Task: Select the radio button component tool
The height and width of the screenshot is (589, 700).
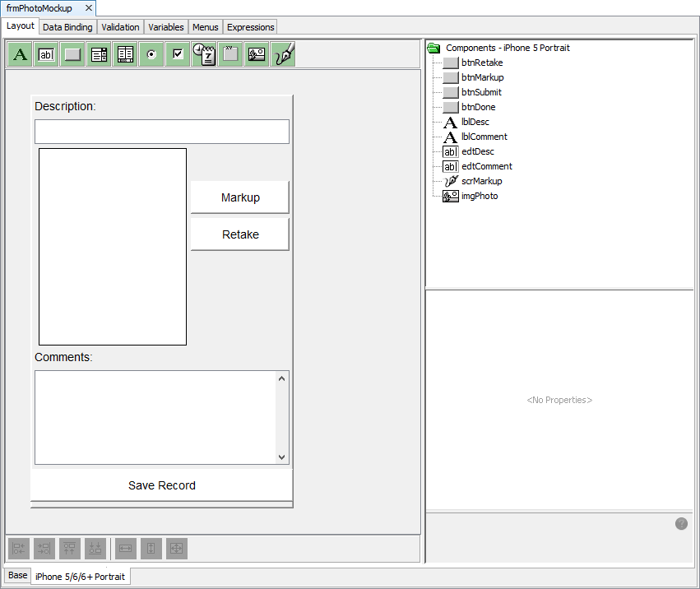Action: (x=151, y=54)
